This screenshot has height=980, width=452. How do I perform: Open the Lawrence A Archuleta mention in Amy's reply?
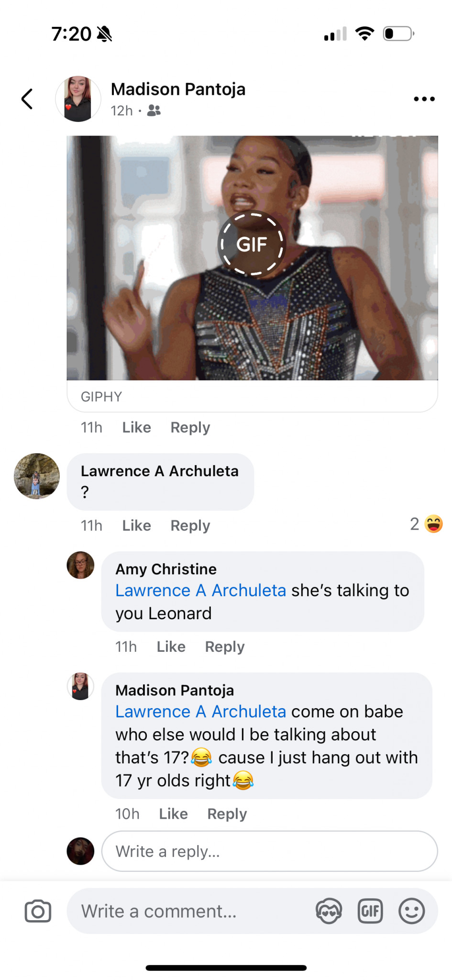[200, 590]
